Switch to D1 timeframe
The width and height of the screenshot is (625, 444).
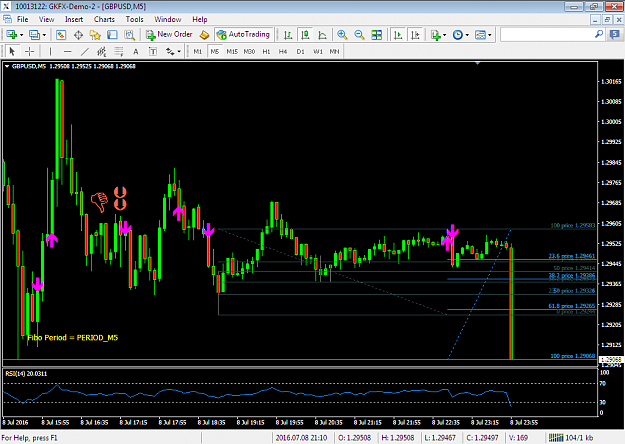pos(301,51)
